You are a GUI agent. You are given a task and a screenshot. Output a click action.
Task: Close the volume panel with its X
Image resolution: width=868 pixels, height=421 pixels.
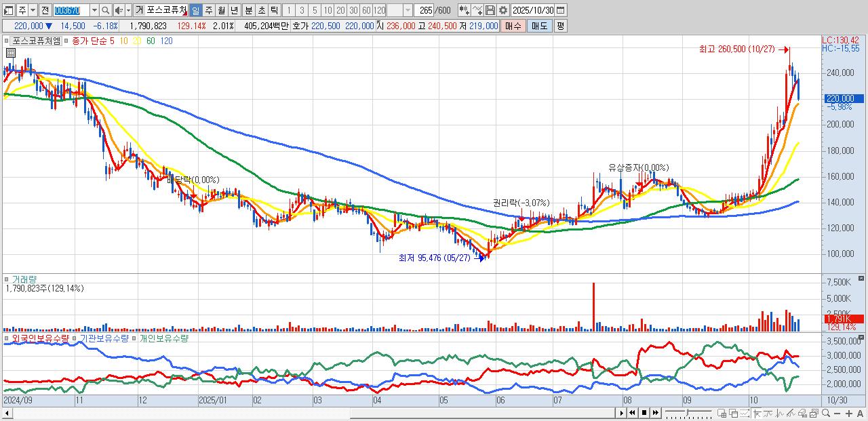coord(861,279)
